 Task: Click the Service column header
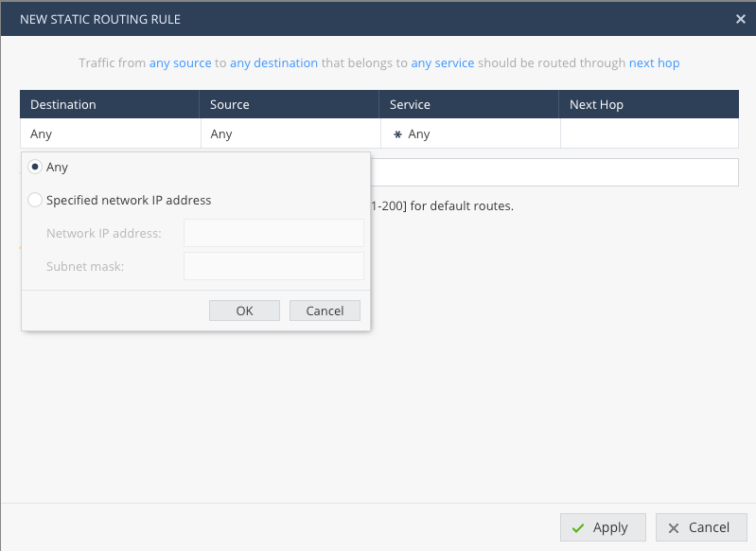tap(468, 105)
